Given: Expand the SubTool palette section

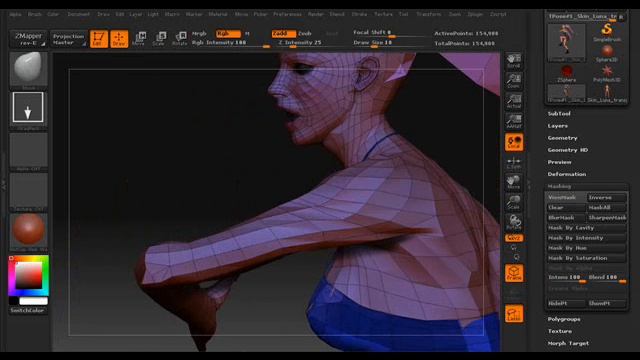Looking at the screenshot, I should [x=559, y=113].
